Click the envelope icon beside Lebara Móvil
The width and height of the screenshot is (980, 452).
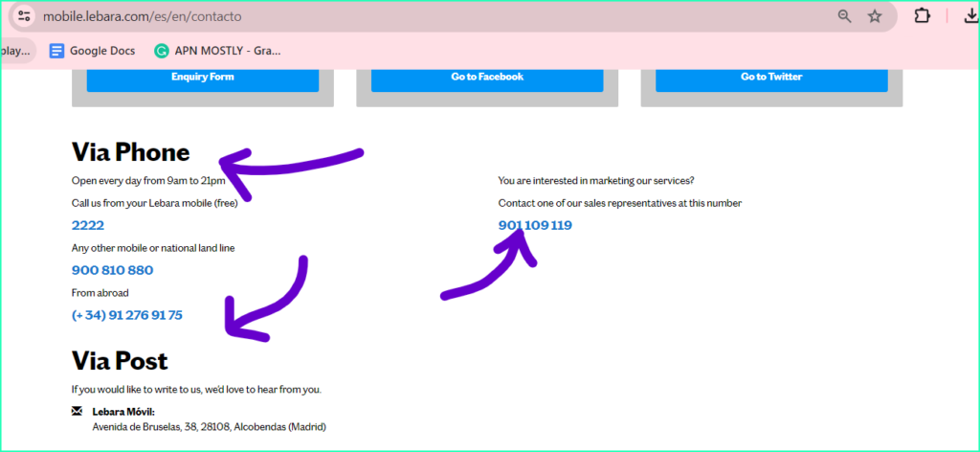77,411
